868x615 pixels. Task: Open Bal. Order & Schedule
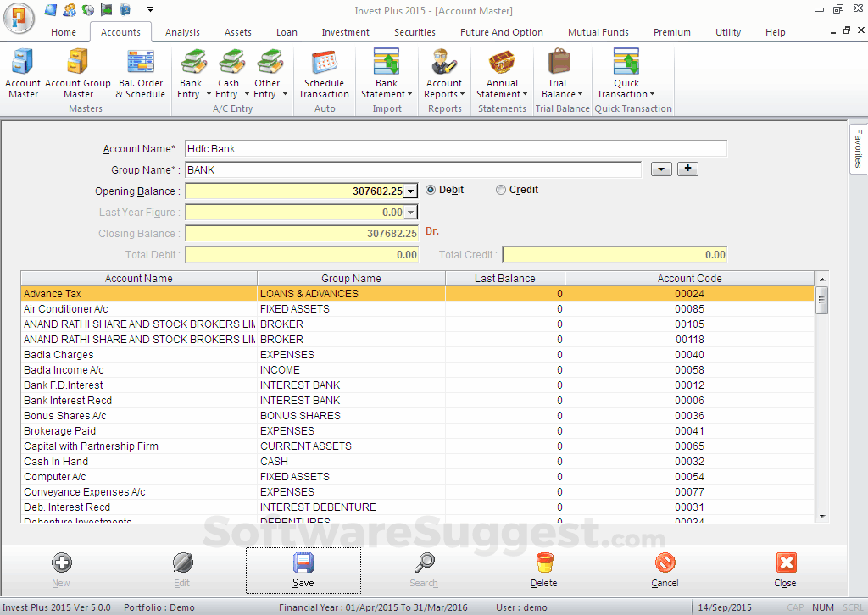(x=141, y=74)
